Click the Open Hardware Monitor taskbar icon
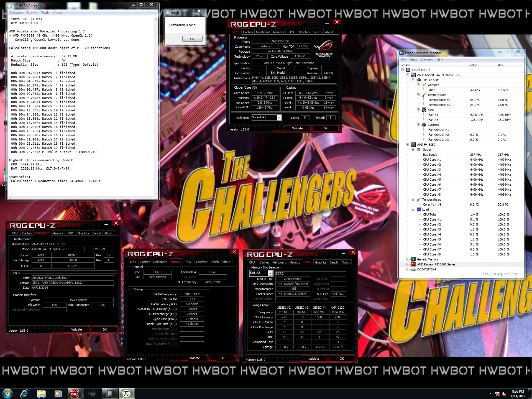The image size is (532, 399). [110, 393]
